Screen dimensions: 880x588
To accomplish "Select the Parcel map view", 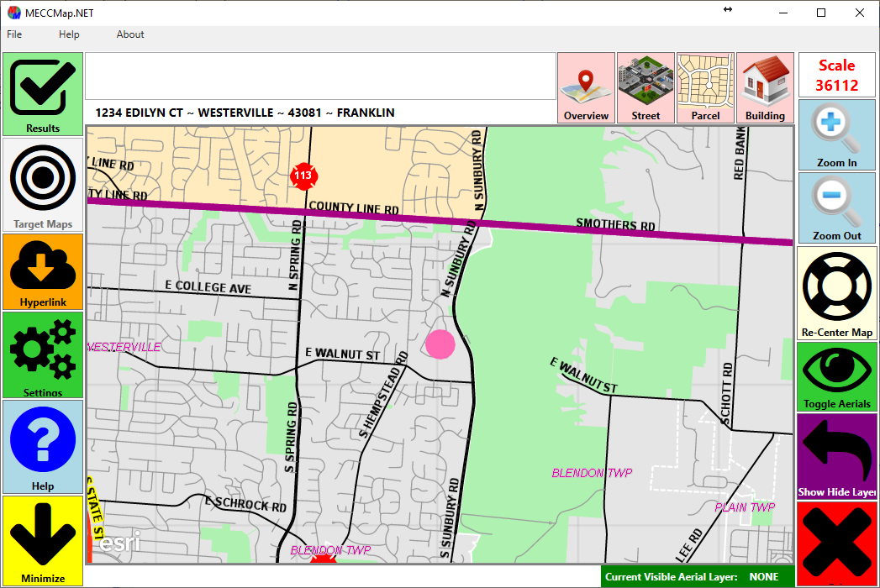I will tap(705, 87).
